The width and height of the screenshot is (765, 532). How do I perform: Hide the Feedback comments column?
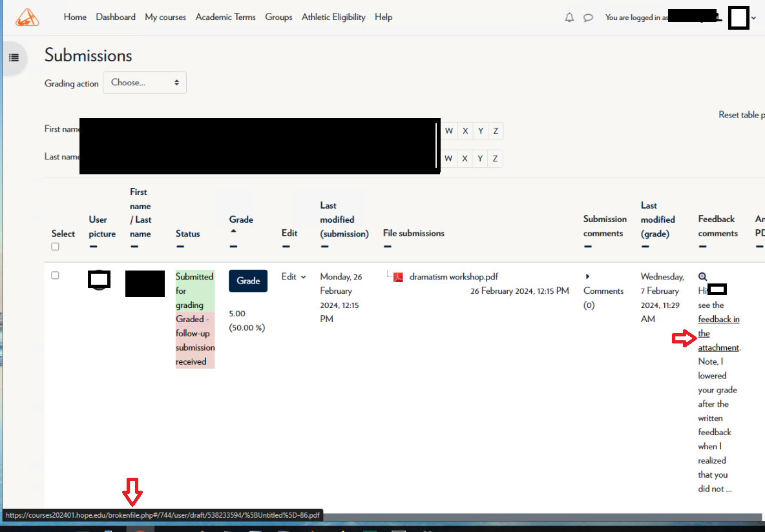tap(702, 247)
